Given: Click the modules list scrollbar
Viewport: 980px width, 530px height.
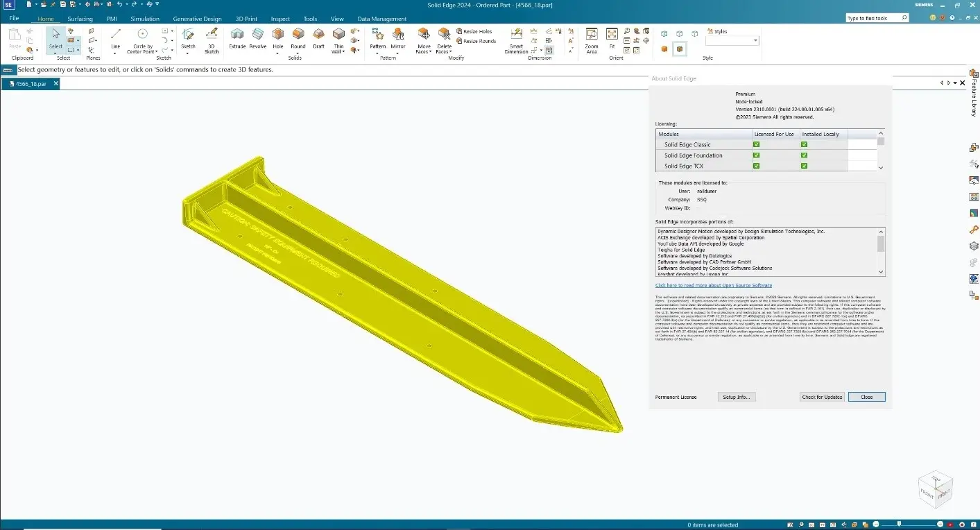Looking at the screenshot, I should (882, 150).
